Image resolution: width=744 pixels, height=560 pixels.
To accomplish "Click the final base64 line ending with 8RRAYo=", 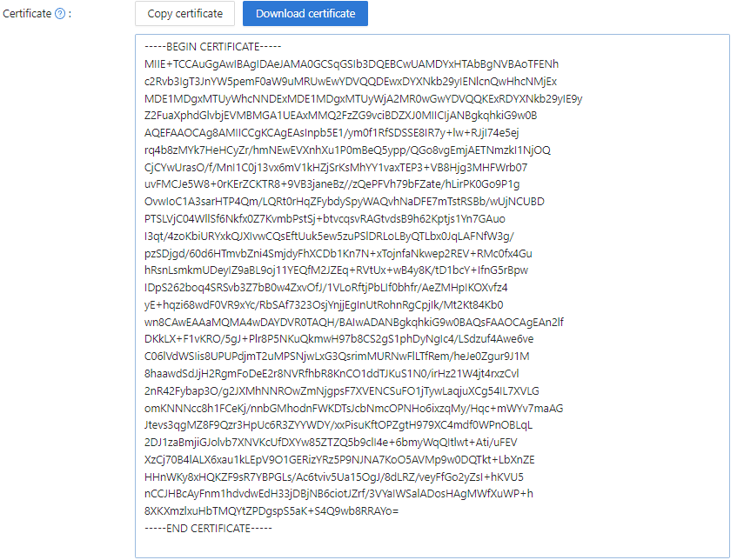I will click(271, 511).
